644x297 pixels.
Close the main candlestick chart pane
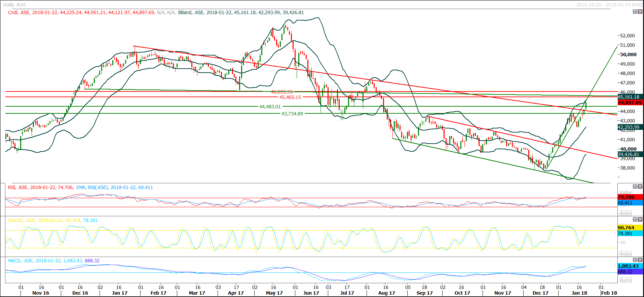[x=640, y=11]
